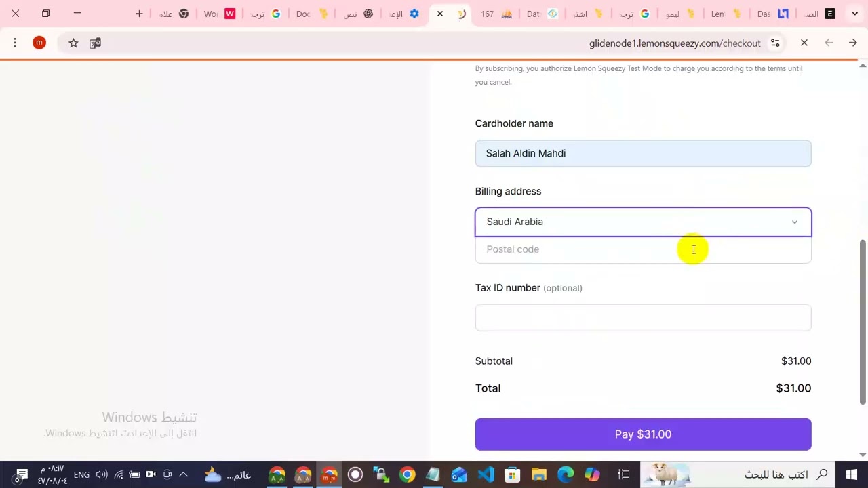Open the media control icon beside the star
Viewport: 868px width, 488px height.
click(96, 43)
